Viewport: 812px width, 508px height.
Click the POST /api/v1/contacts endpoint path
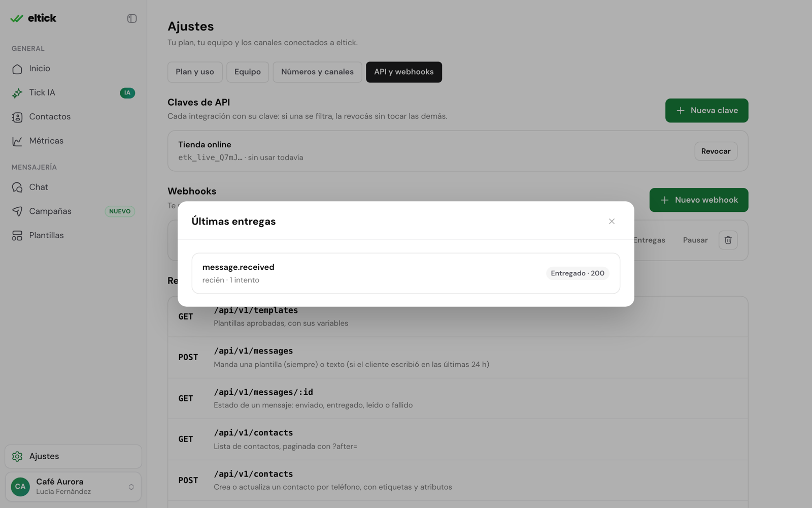coord(253,474)
